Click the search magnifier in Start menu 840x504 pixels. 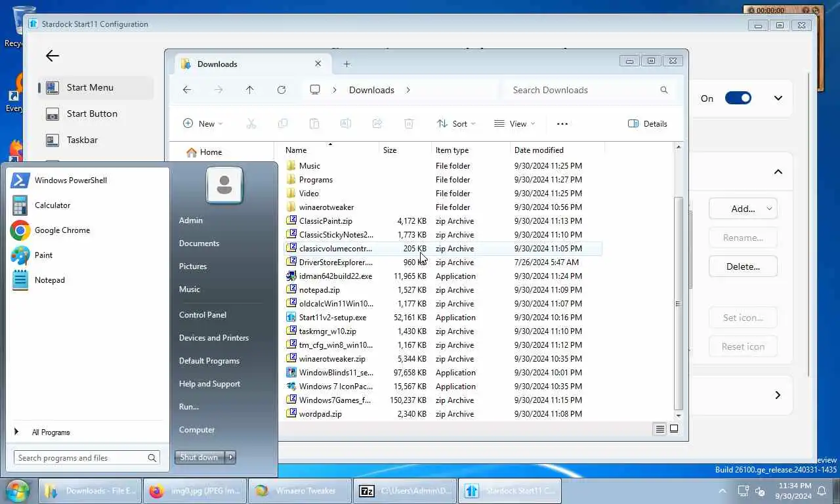(x=152, y=458)
